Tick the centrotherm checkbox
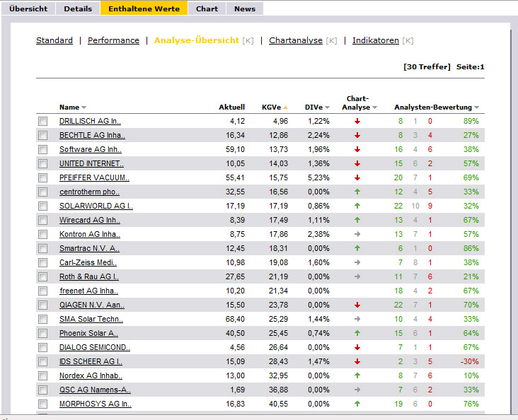Screen dimensions: 518x420 tap(42, 192)
